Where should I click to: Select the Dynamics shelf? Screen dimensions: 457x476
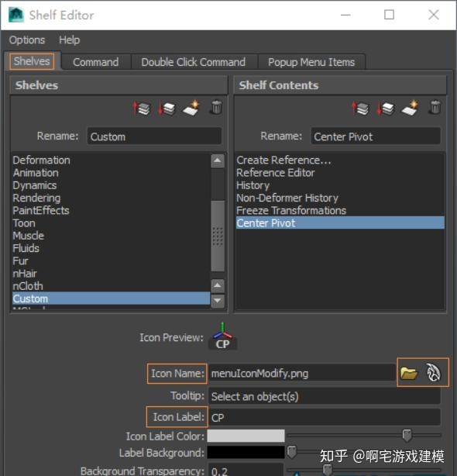coord(111,185)
